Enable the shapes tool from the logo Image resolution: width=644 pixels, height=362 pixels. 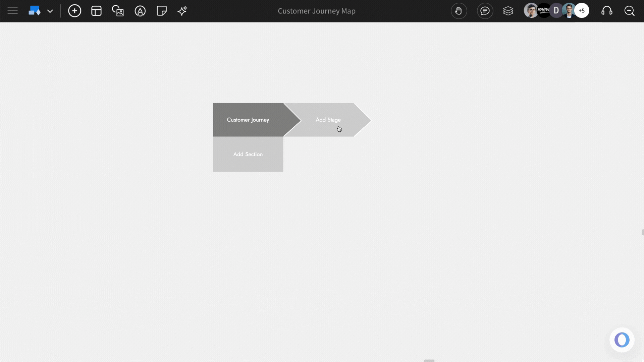tap(35, 10)
